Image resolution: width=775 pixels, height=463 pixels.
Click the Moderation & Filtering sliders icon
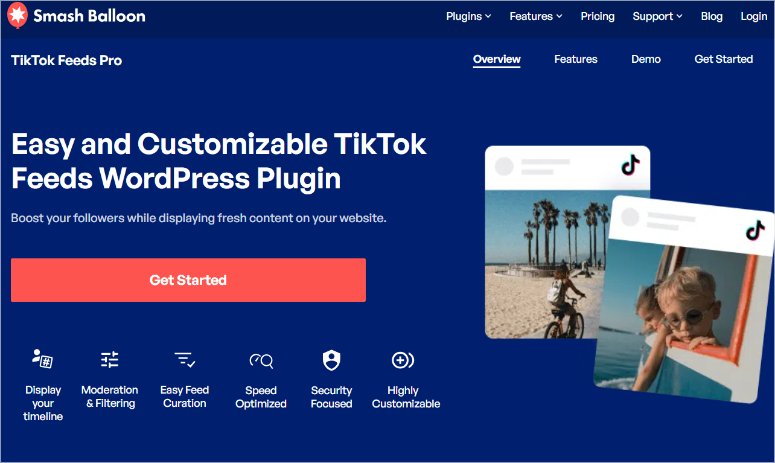click(x=109, y=359)
